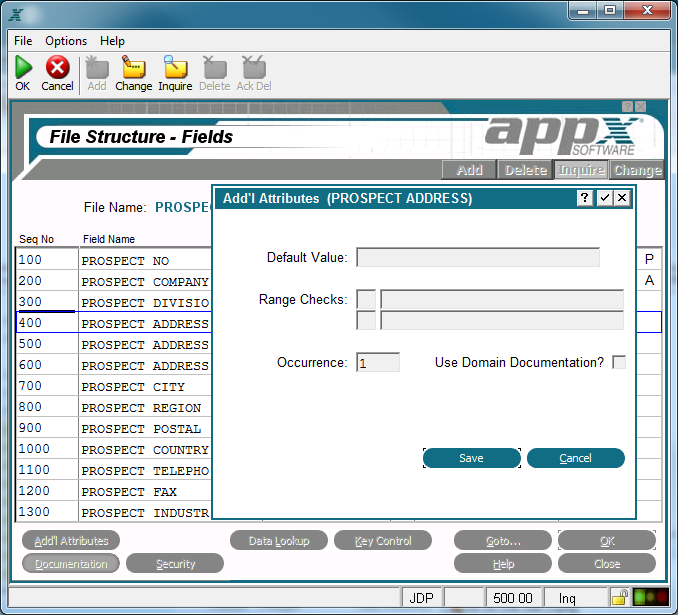Click the JDP status bar entry
The width and height of the screenshot is (678, 615).
(x=422, y=598)
